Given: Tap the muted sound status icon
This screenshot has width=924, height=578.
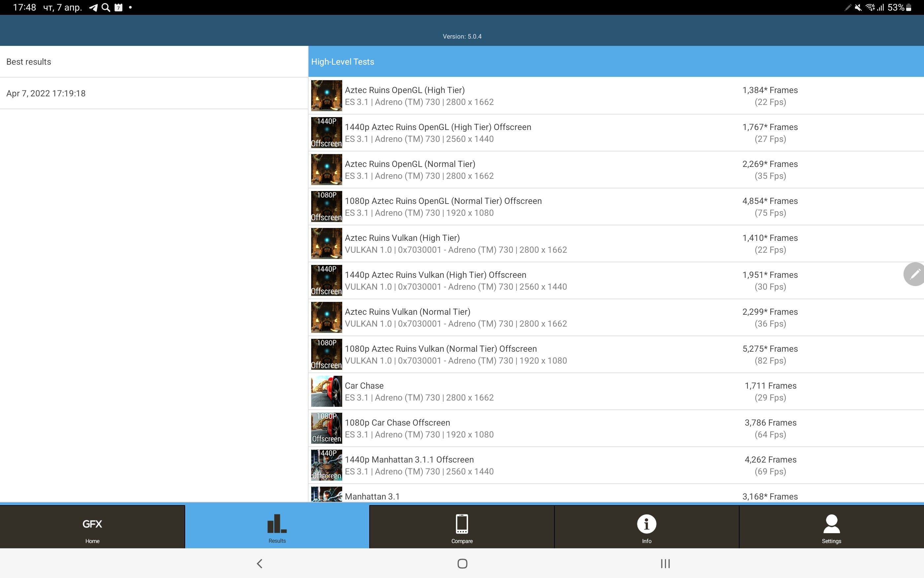Looking at the screenshot, I should [x=858, y=8].
